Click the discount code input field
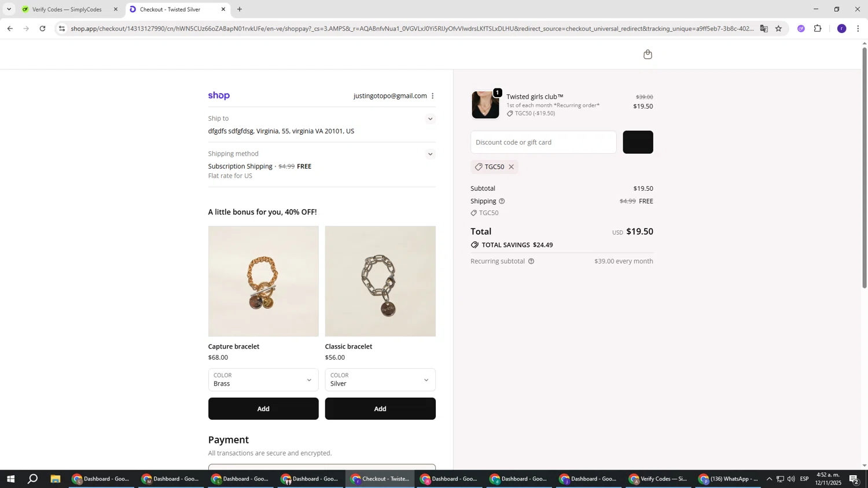This screenshot has width=868, height=488. [543, 142]
